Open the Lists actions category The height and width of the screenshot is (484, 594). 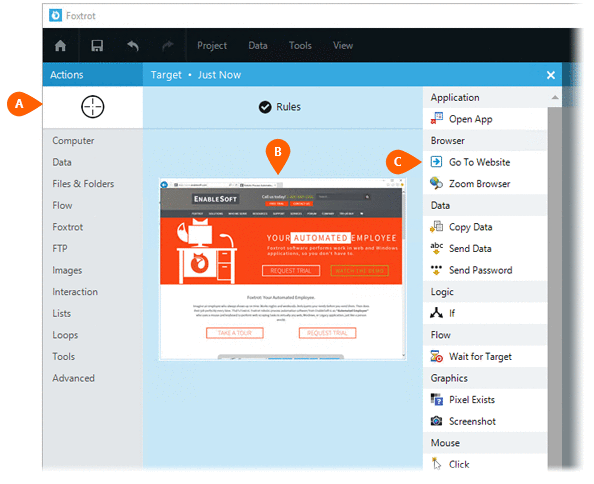61,313
